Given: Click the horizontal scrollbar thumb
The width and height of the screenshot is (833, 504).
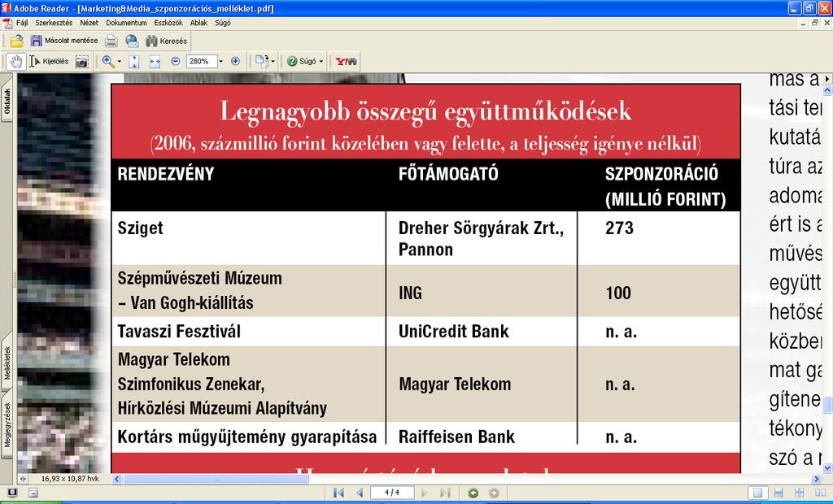Looking at the screenshot, I should click(x=216, y=479).
